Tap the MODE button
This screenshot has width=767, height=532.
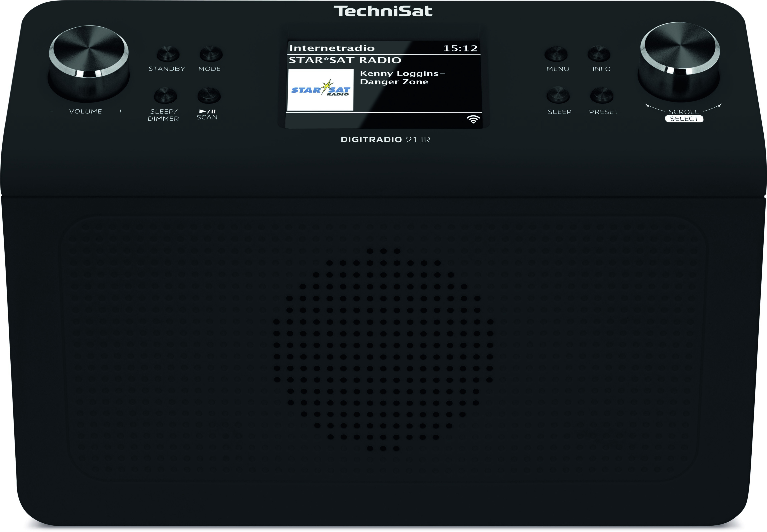pyautogui.click(x=211, y=54)
